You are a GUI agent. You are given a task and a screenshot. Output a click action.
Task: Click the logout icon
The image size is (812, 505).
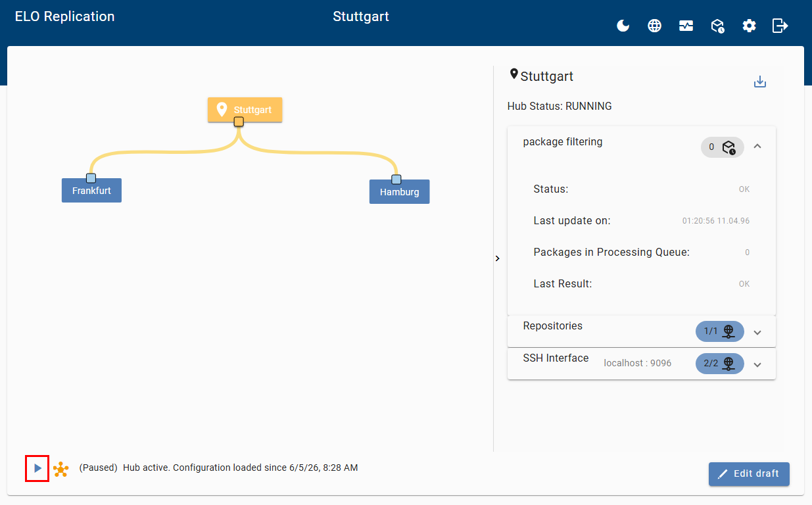pyautogui.click(x=780, y=26)
